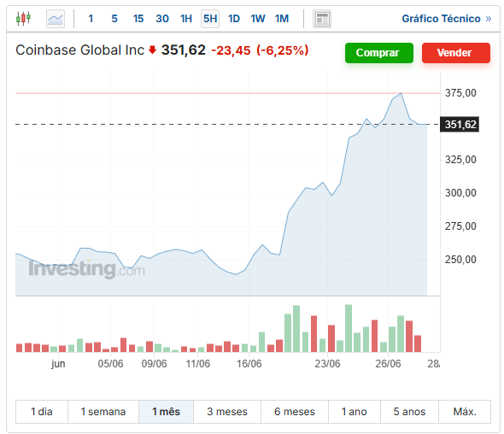Click the 16/06 date label
The width and height of the screenshot is (504, 434).
click(x=249, y=364)
